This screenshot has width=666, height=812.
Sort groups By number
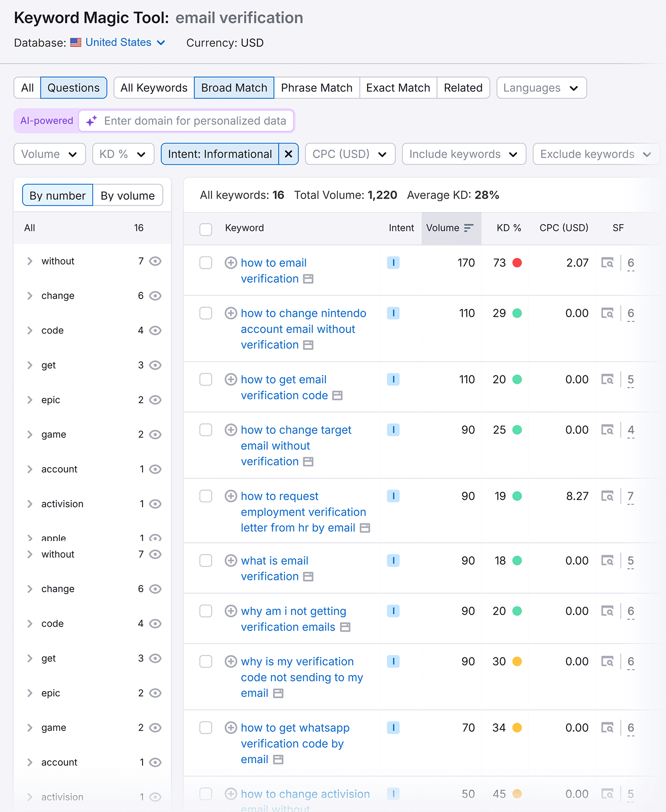tap(58, 195)
